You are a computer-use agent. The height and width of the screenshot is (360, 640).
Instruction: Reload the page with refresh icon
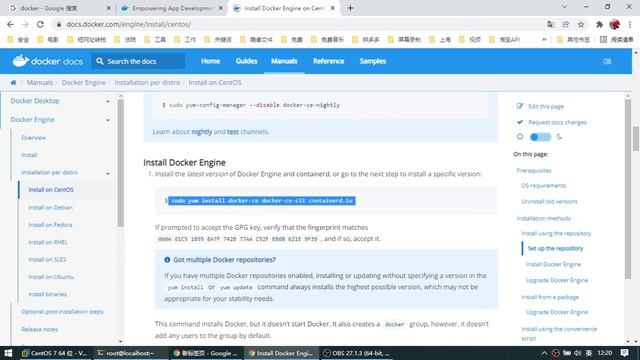[40, 24]
